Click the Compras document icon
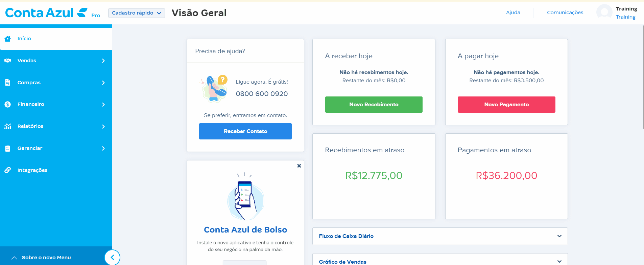The height and width of the screenshot is (265, 644). 8,83
